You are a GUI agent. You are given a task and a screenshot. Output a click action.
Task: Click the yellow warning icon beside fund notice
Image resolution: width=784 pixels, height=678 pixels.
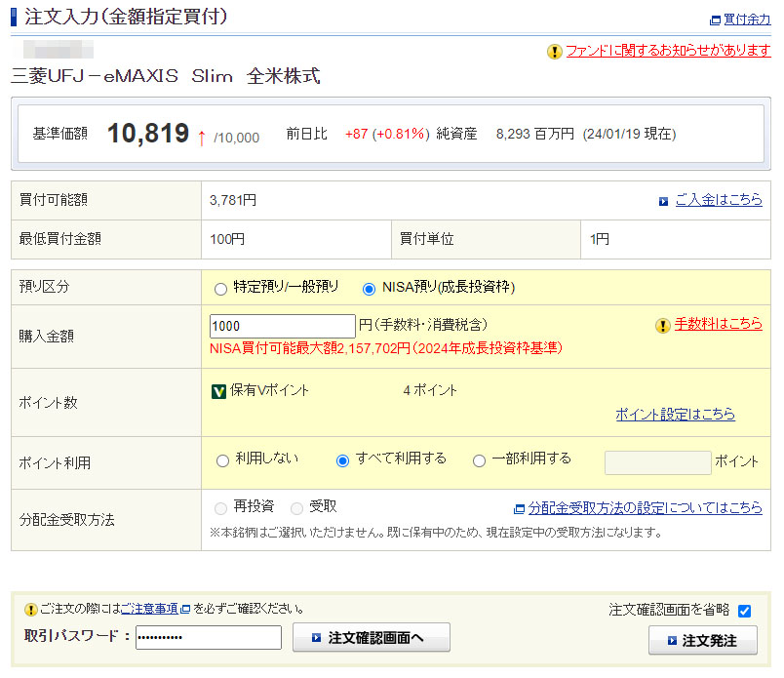click(x=555, y=52)
